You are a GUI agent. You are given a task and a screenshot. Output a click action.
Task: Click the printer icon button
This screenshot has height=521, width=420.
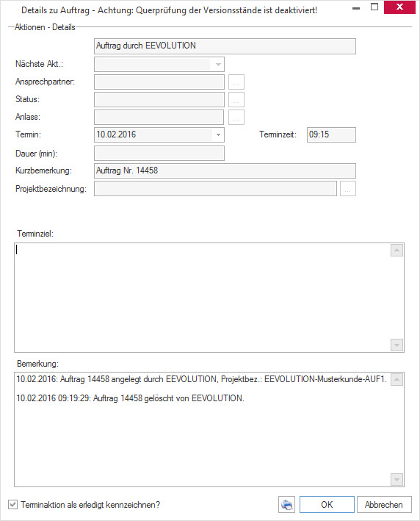coord(286,504)
